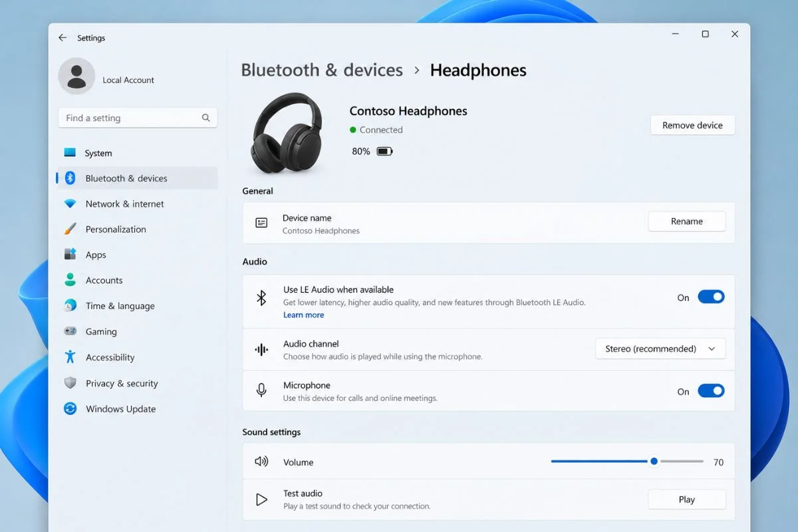Go to Bluetooth & devices breadcrumb
The width and height of the screenshot is (798, 532).
(322, 70)
